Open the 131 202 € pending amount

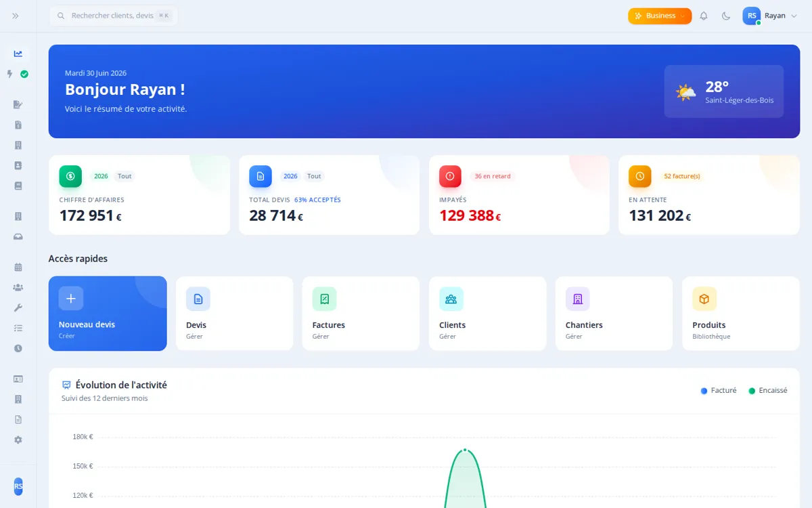pos(660,215)
